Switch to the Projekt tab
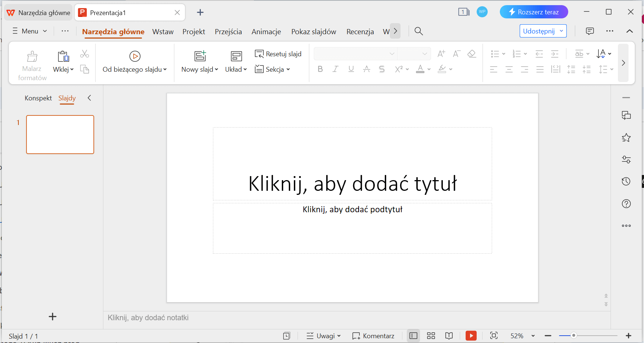644x343 pixels. pos(194,32)
